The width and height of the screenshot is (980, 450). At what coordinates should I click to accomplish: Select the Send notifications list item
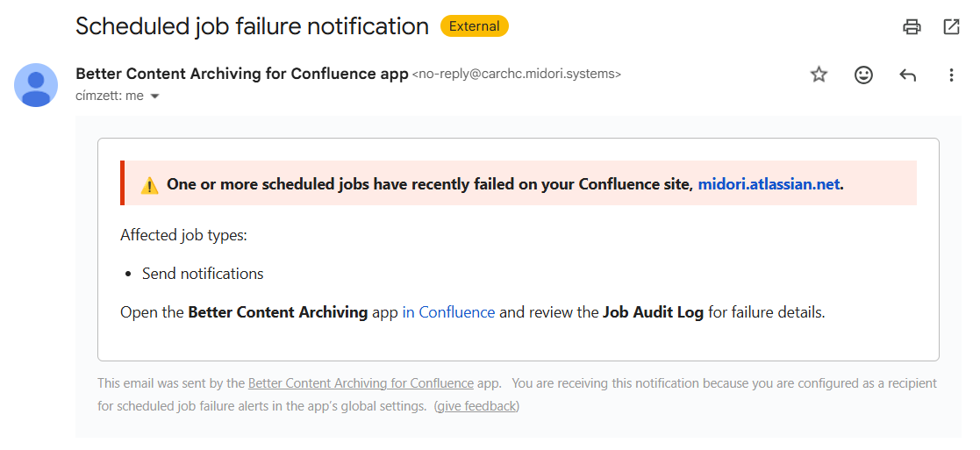point(203,274)
